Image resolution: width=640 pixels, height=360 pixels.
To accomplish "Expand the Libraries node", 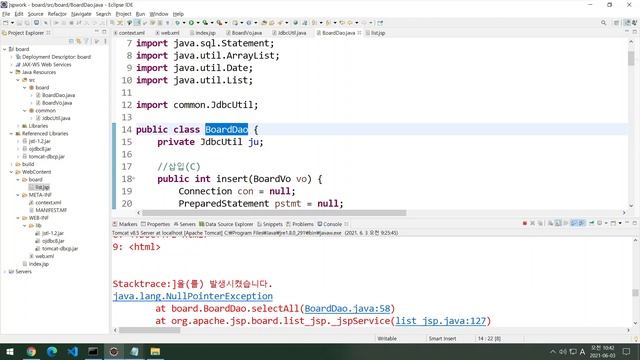I will (18, 126).
